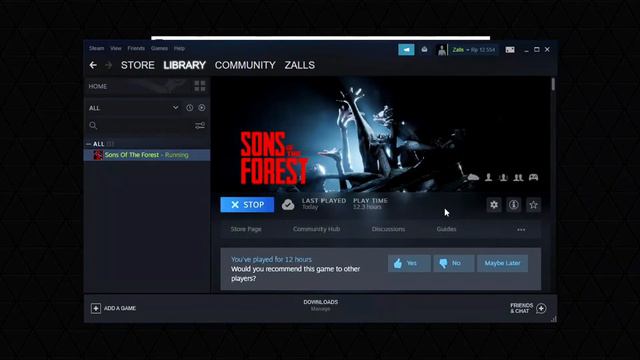Viewport: 640px width, 360px height.
Task: Recommend the game with Yes
Action: [409, 263]
